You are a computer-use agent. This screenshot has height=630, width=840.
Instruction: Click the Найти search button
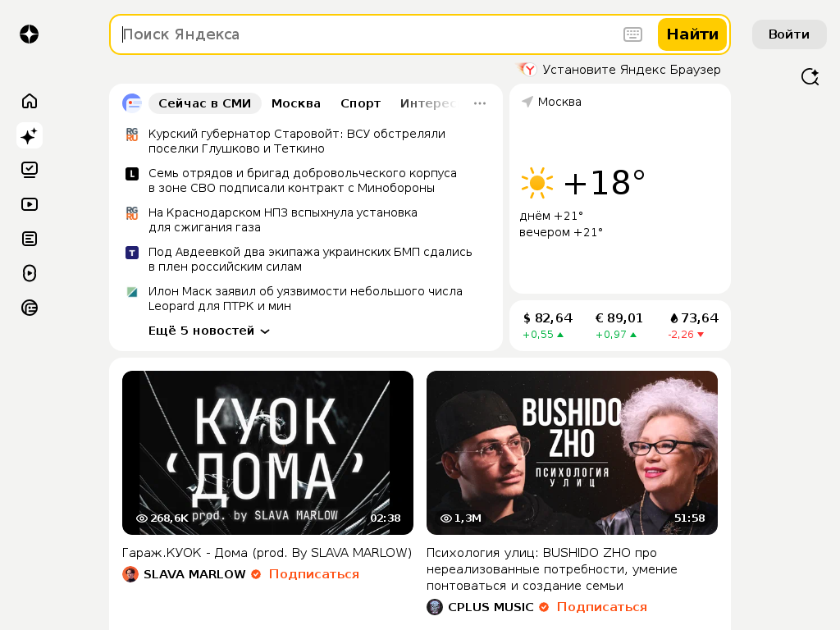[692, 34]
